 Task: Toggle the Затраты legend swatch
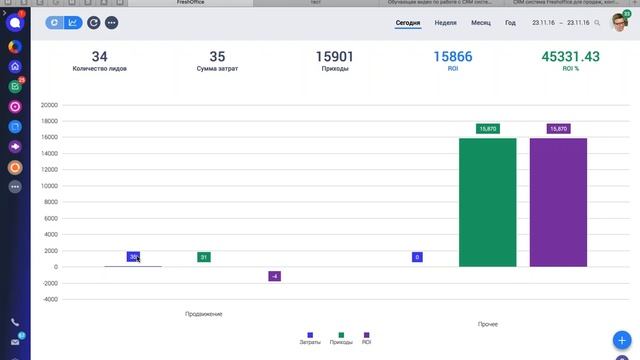pyautogui.click(x=310, y=335)
